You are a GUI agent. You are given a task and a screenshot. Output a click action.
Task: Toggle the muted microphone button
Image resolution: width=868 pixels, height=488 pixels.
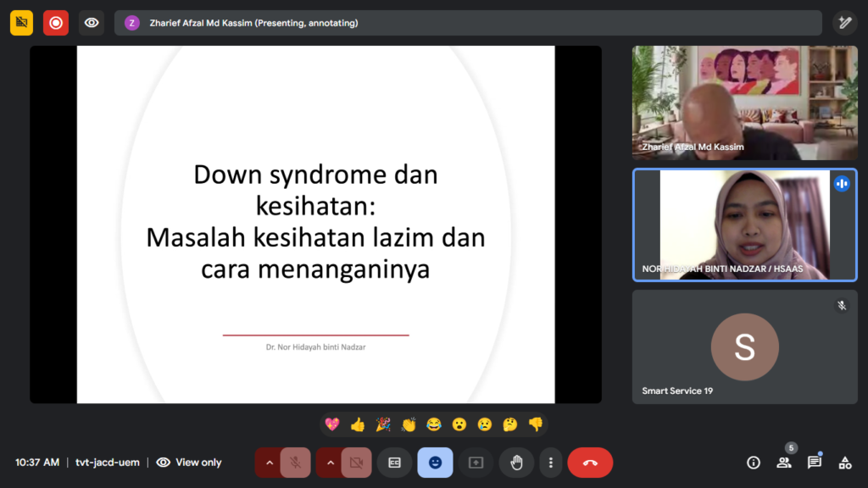point(296,463)
